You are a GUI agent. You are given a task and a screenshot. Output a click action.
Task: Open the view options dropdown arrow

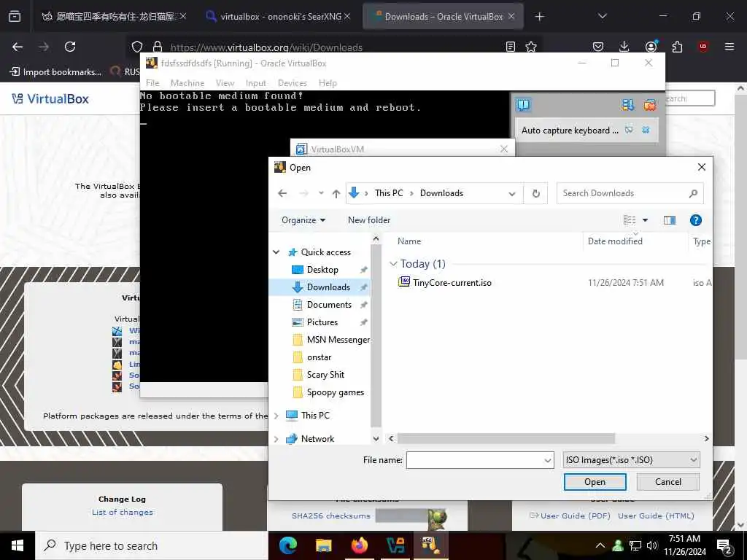(x=645, y=220)
